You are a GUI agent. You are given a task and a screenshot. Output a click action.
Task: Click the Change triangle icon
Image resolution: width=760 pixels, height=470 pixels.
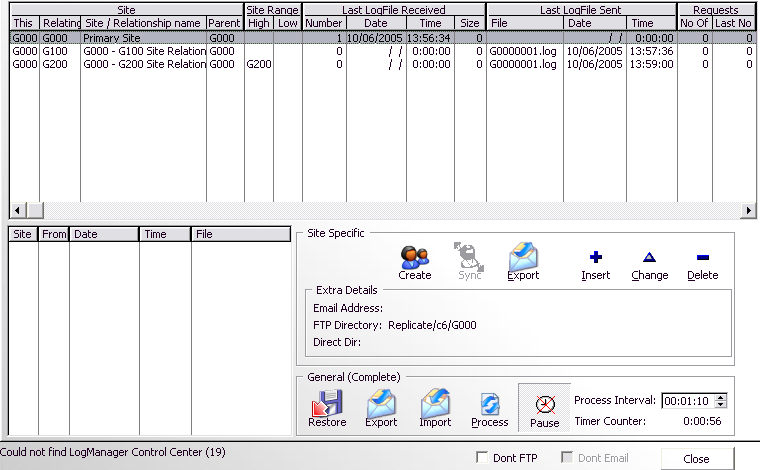[x=650, y=258]
